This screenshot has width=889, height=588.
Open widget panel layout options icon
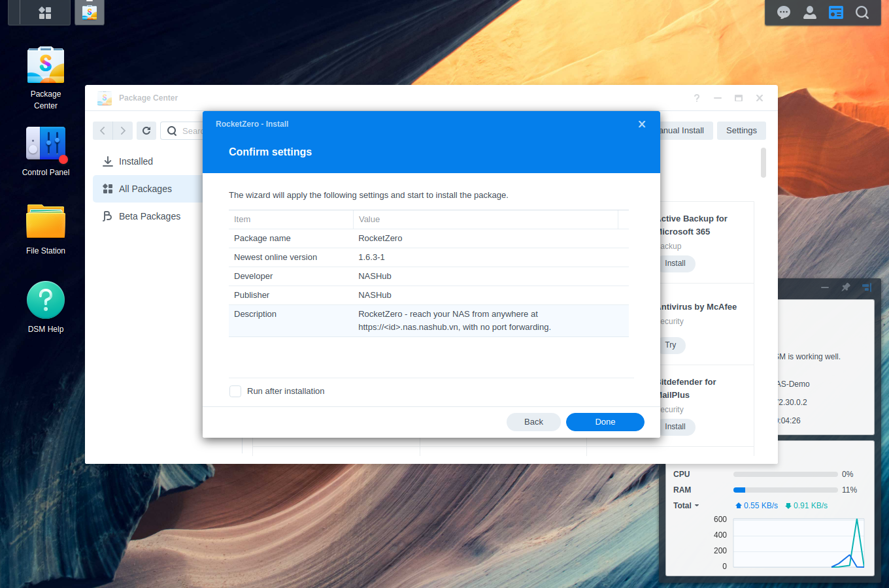867,287
